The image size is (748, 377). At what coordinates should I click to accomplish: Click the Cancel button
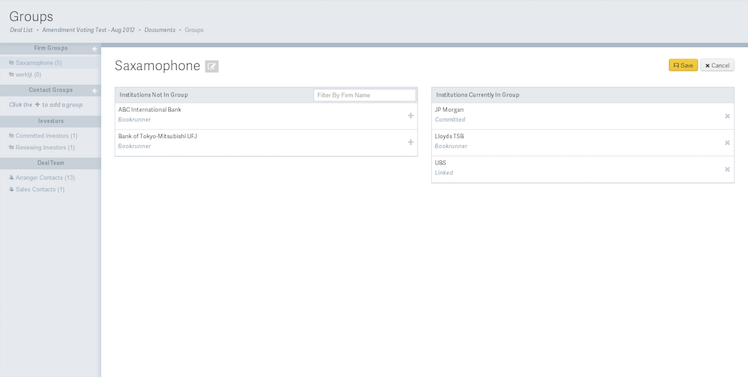pyautogui.click(x=717, y=65)
